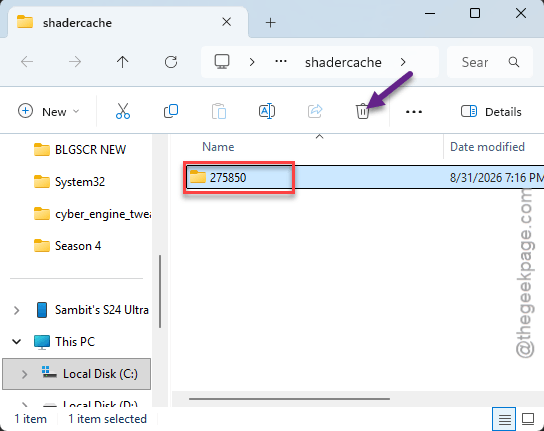Click the Rename icon in toolbar
The image size is (544, 431).
click(267, 111)
